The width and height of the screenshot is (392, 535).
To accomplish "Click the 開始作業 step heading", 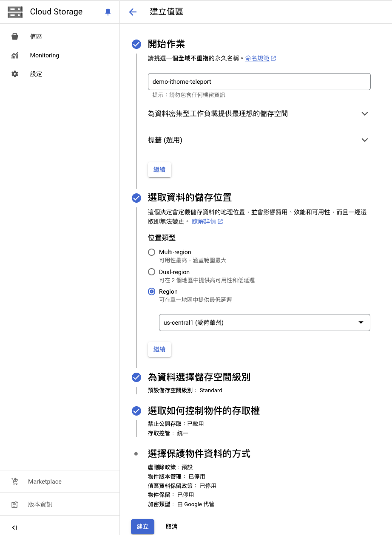I will click(x=166, y=44).
